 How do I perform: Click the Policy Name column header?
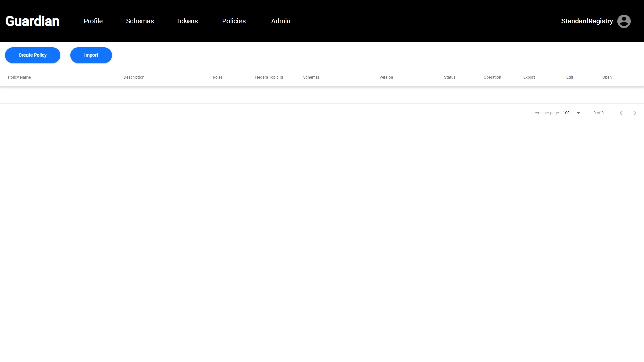tap(19, 77)
